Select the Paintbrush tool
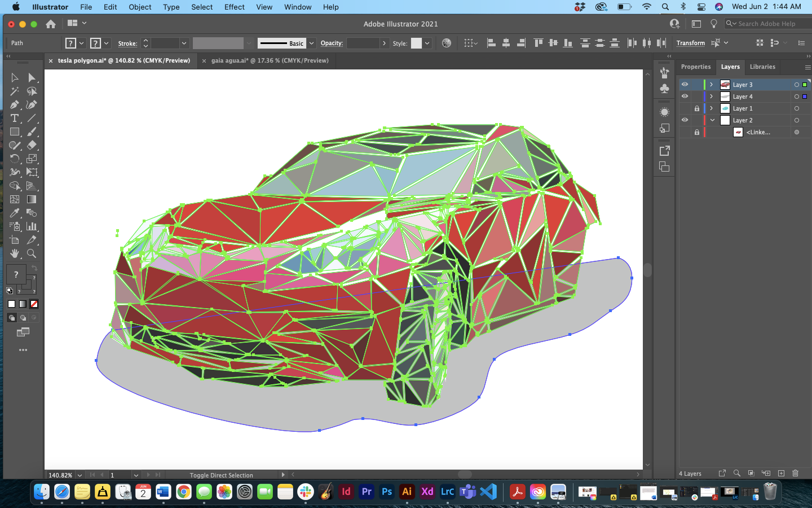Screen dimensions: 812x508 (x=32, y=132)
